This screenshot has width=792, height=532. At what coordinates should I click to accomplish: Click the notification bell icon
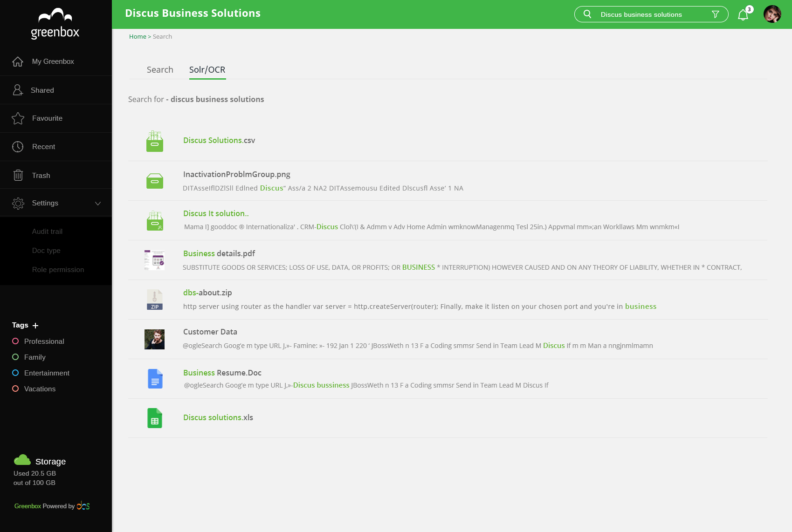tap(743, 15)
